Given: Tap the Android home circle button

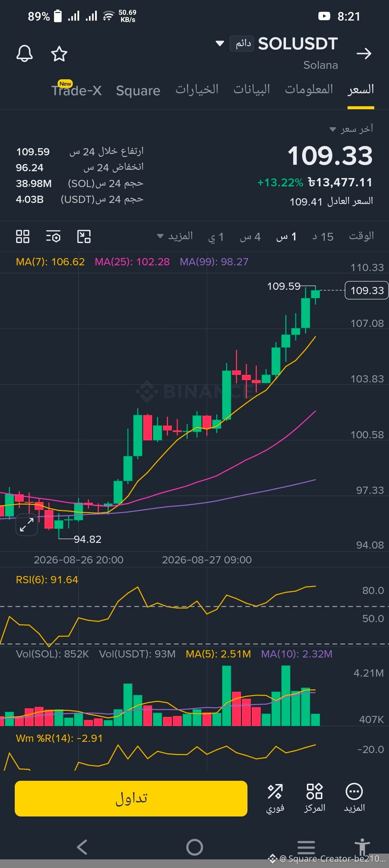Looking at the screenshot, I should click(x=194, y=847).
